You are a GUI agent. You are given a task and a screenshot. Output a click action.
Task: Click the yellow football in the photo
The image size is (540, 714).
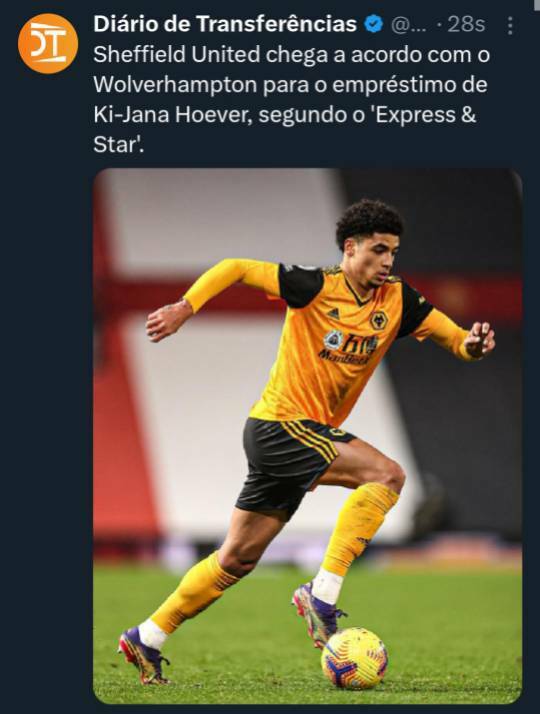[354, 658]
